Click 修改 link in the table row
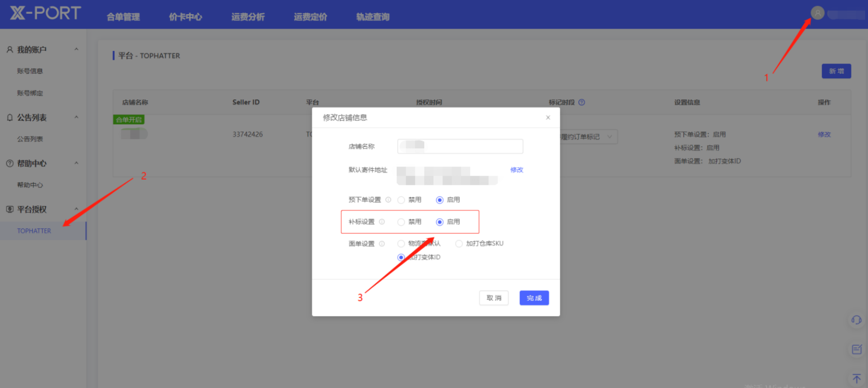 pos(824,135)
